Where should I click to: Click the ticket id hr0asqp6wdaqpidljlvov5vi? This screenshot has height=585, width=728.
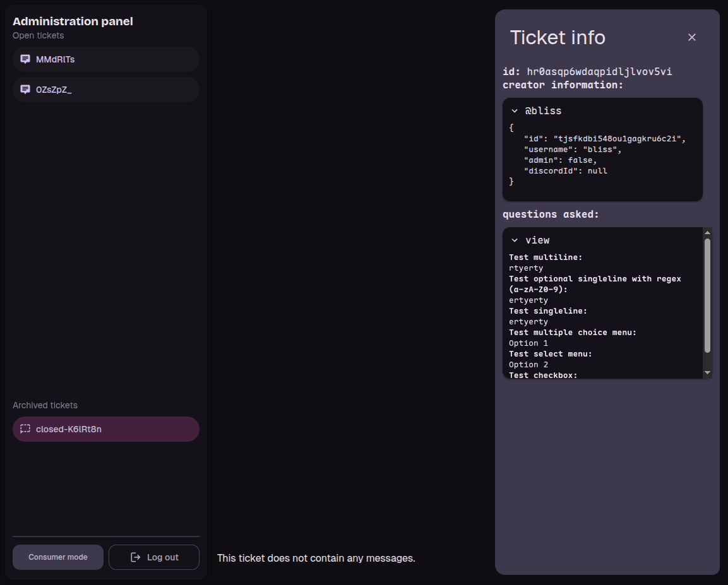tap(599, 72)
